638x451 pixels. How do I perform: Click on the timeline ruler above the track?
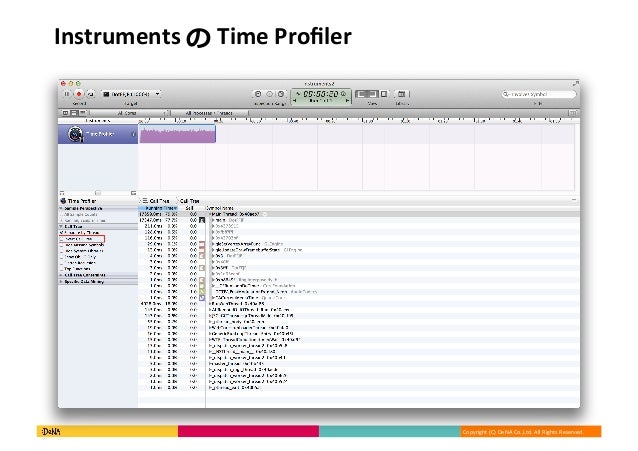[358, 121]
